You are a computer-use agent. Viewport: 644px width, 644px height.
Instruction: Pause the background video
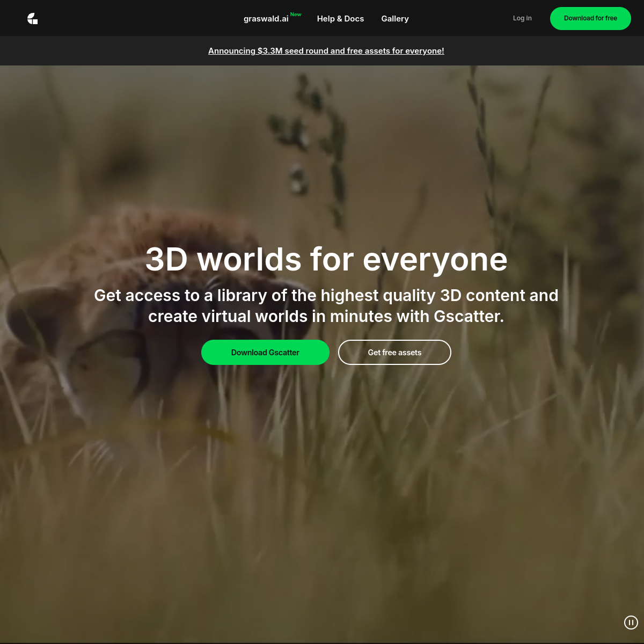(631, 623)
